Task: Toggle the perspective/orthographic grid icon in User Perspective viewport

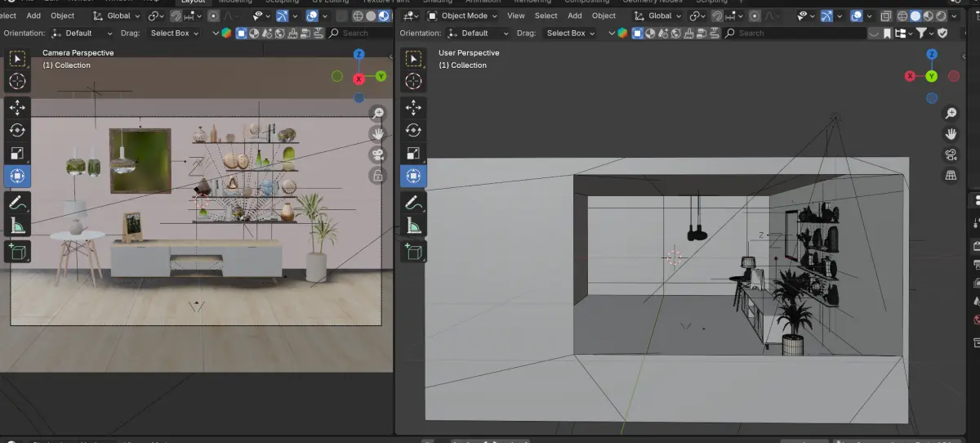Action: [951, 175]
